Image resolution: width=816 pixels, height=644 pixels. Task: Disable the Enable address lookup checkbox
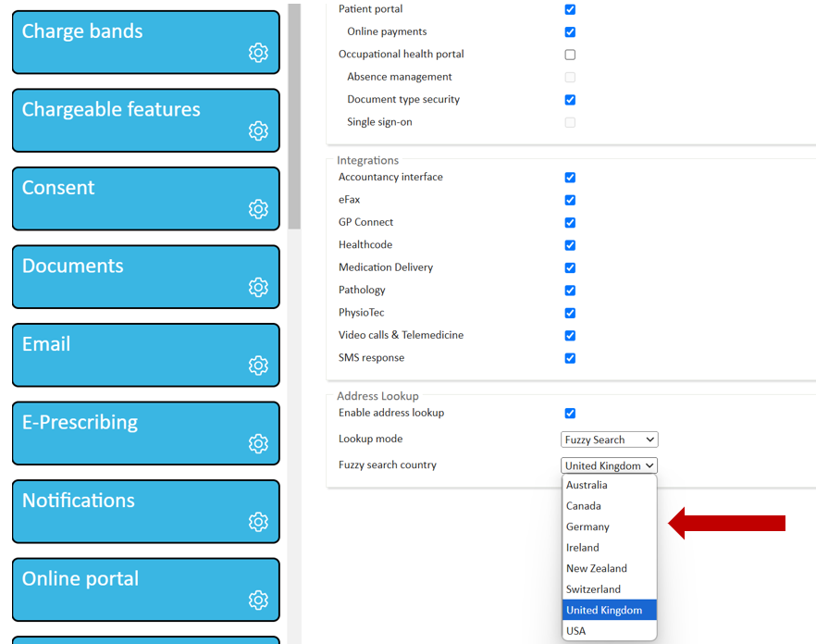tap(570, 414)
